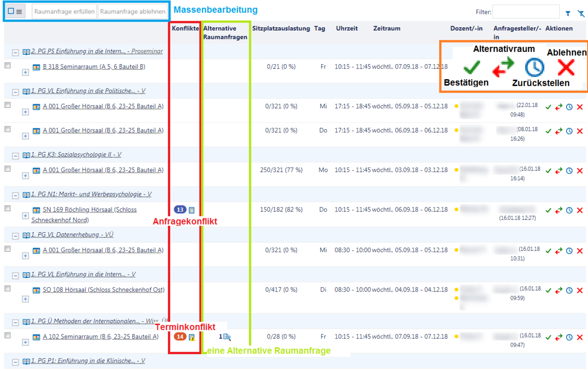Click the Raumanfrage ablehnen button
The width and height of the screenshot is (588, 371).
(x=133, y=11)
